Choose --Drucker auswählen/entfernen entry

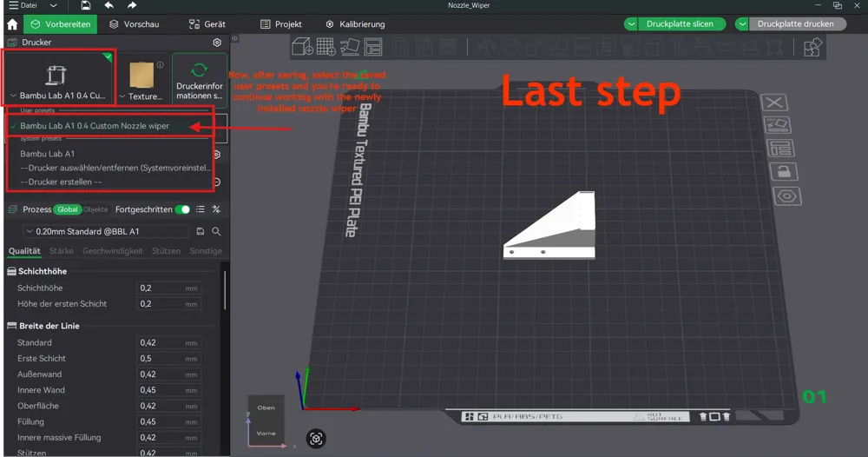115,168
